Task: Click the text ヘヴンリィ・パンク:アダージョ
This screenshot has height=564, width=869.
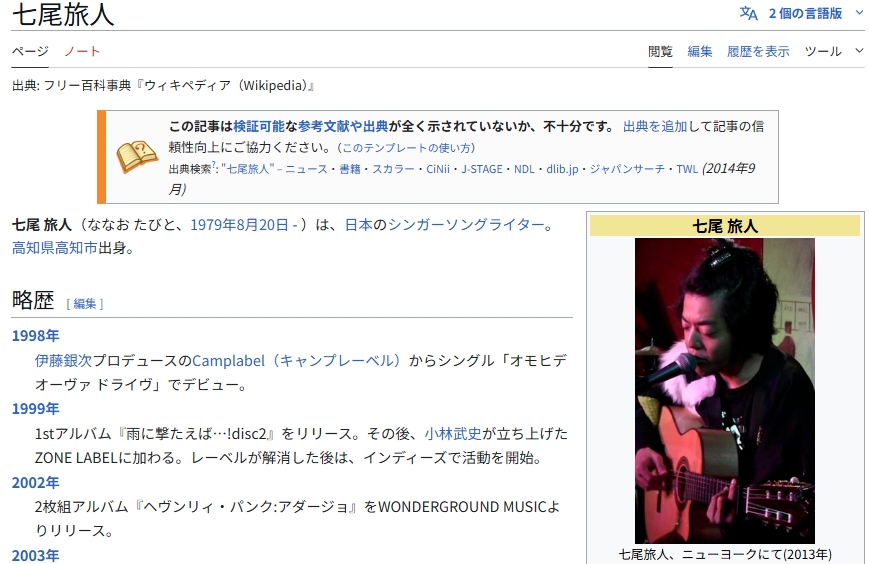Action: [246, 507]
